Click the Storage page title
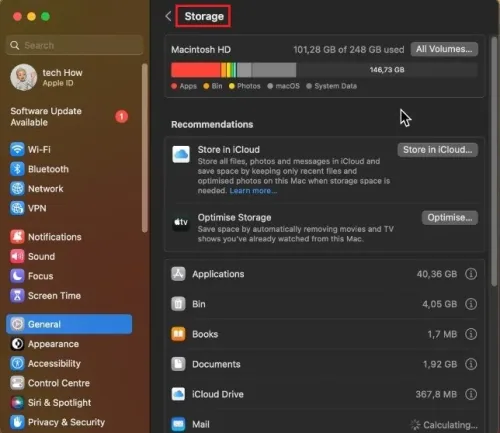Viewport: 500px width, 433px height. pos(204,16)
